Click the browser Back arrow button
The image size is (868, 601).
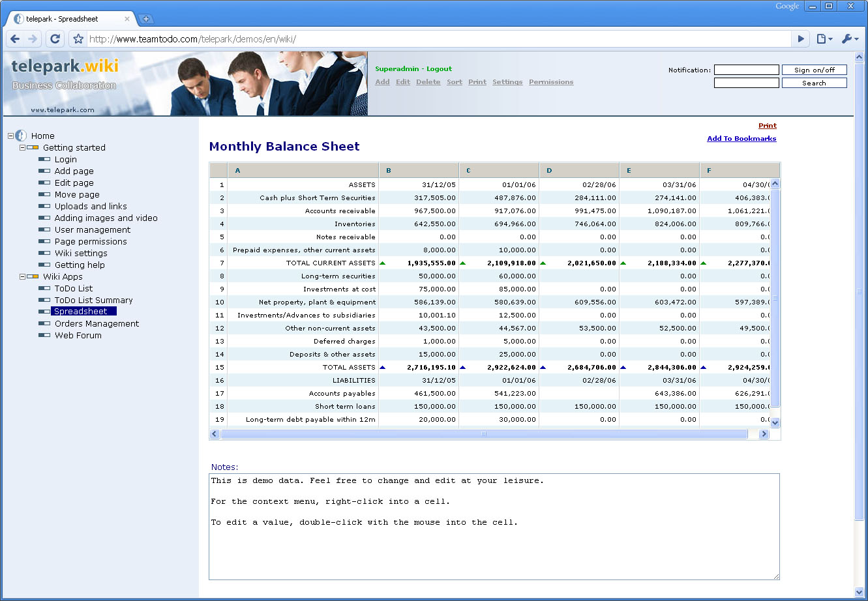(15, 39)
